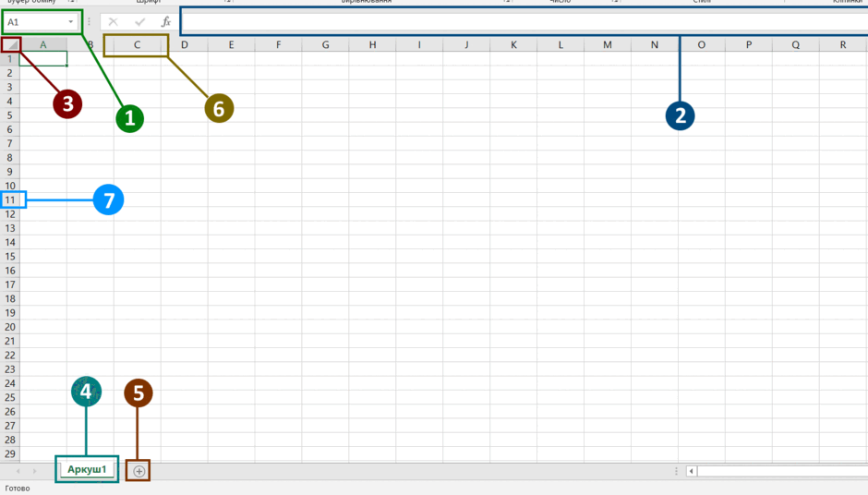Select column G header

[325, 45]
